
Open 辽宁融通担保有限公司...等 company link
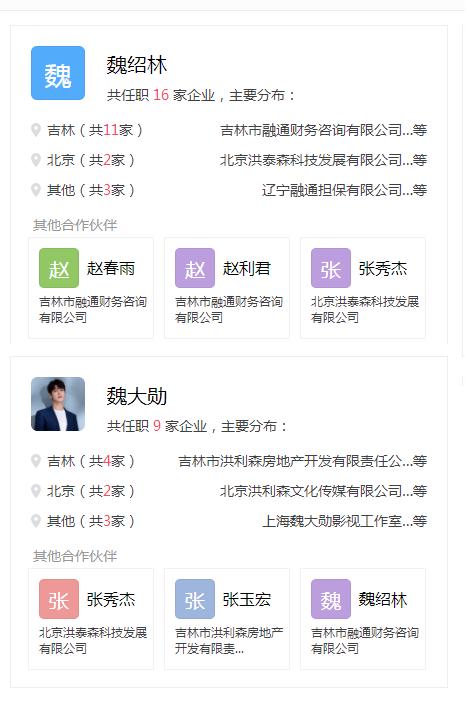point(345,190)
